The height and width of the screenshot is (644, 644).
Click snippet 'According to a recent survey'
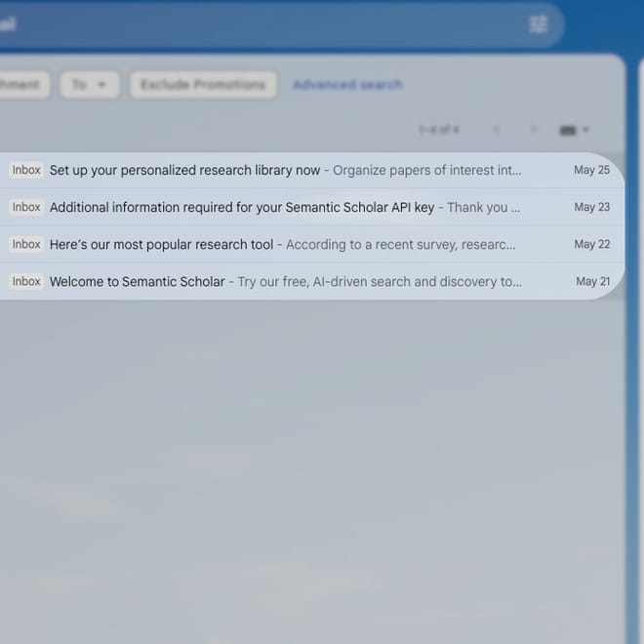click(372, 245)
